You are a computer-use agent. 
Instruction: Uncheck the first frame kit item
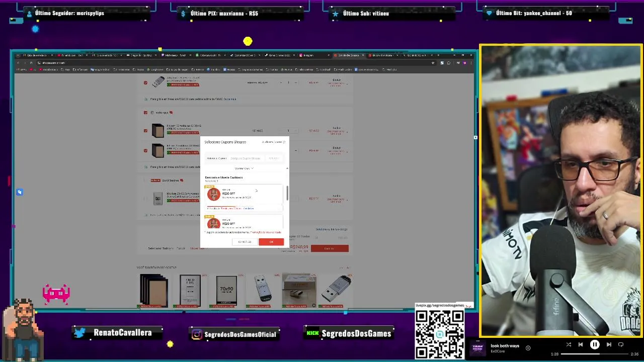[146, 131]
